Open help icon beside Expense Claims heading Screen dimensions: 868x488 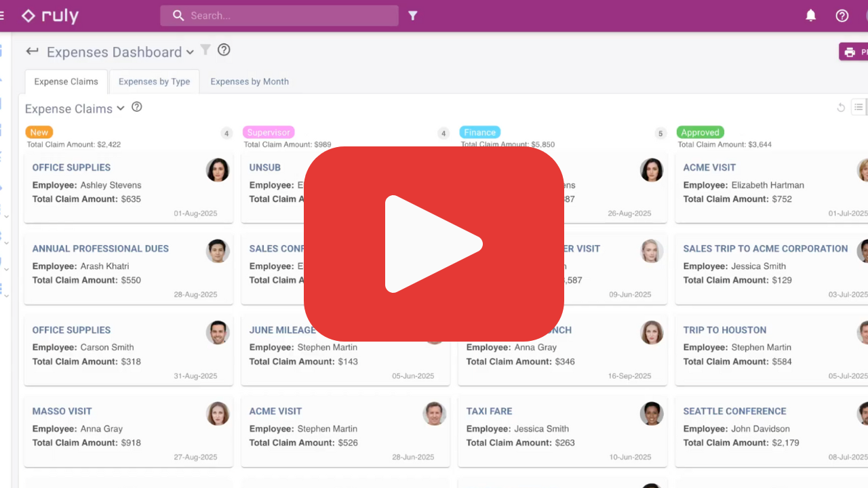[x=136, y=106]
